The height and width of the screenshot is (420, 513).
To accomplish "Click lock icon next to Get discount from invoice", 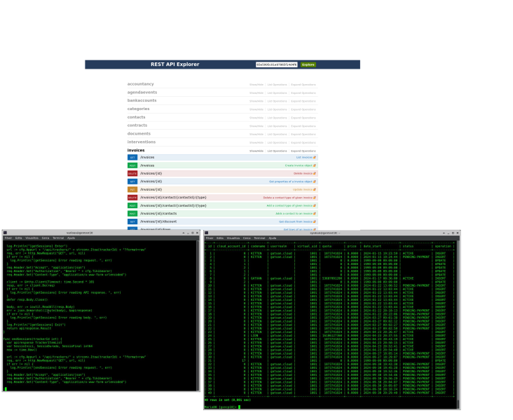I will pos(315,222).
